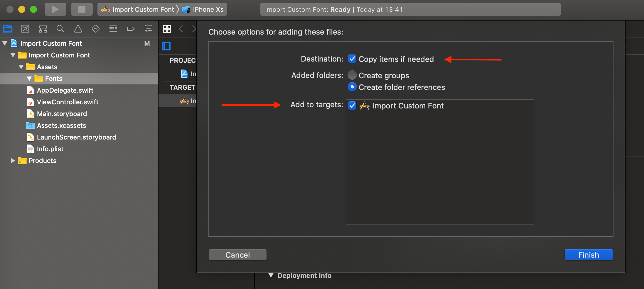Collapse the Deployment Info section
644x289 pixels.
click(271, 276)
